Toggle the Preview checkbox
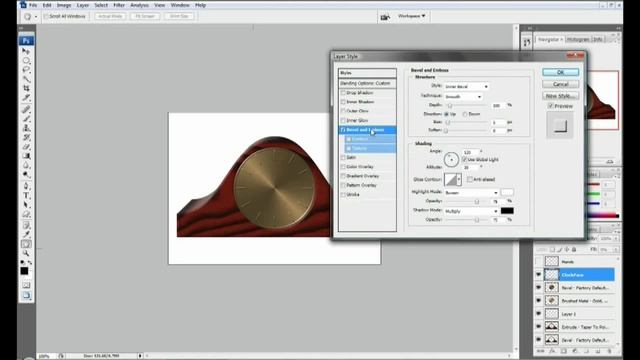 pyautogui.click(x=550, y=106)
